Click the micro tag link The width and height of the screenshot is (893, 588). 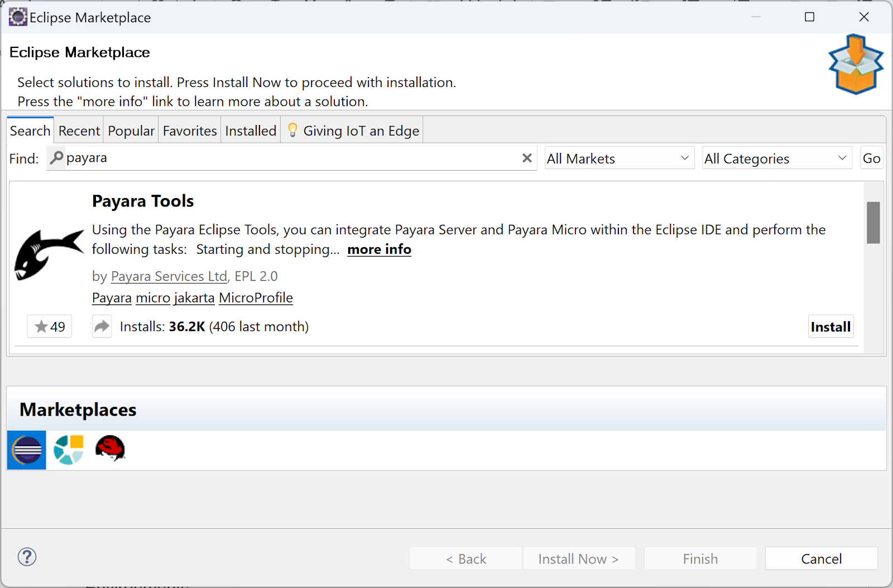pos(153,297)
